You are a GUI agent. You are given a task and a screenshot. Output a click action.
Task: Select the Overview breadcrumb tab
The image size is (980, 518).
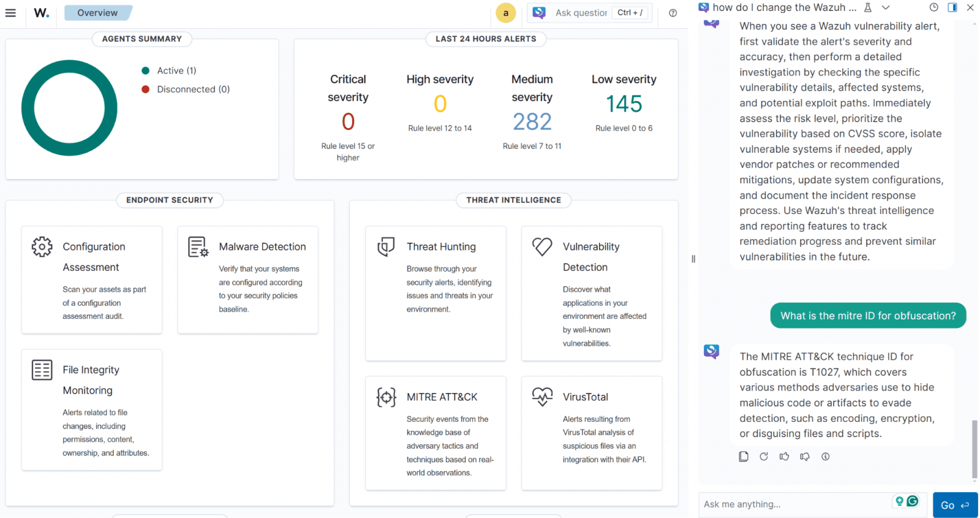(x=97, y=13)
